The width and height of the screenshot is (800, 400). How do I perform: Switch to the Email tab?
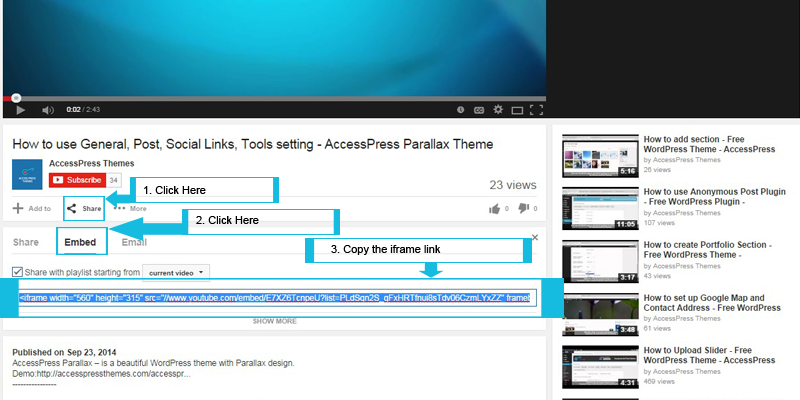(134, 242)
